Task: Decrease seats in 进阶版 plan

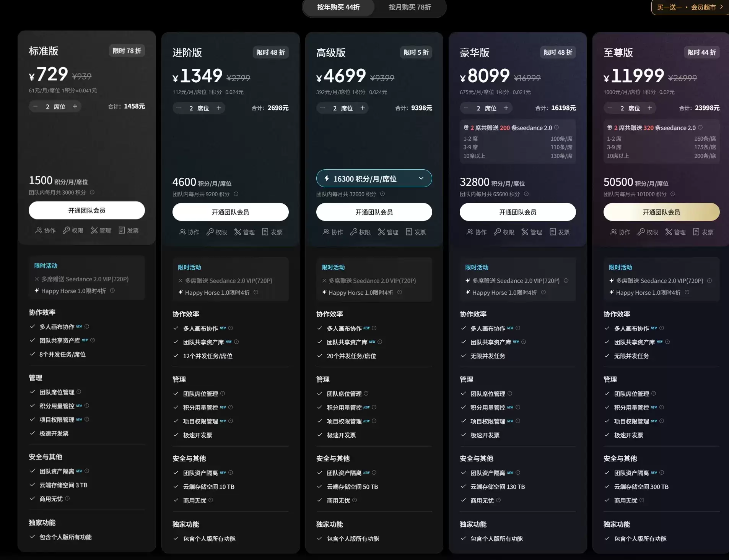Action: point(179,108)
